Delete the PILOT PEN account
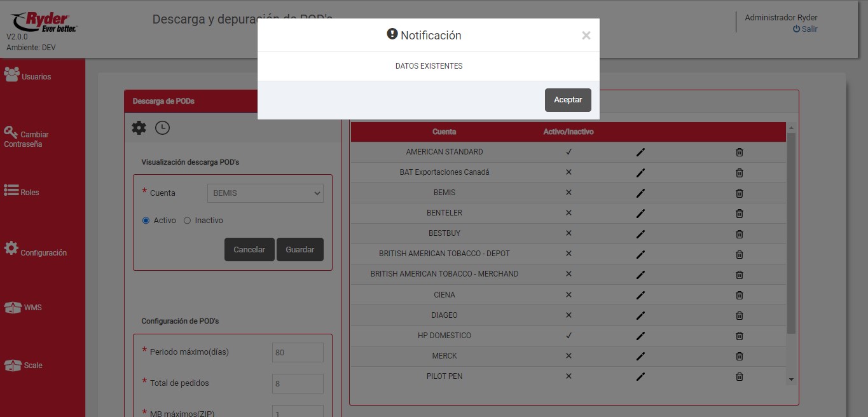 pos(739,376)
